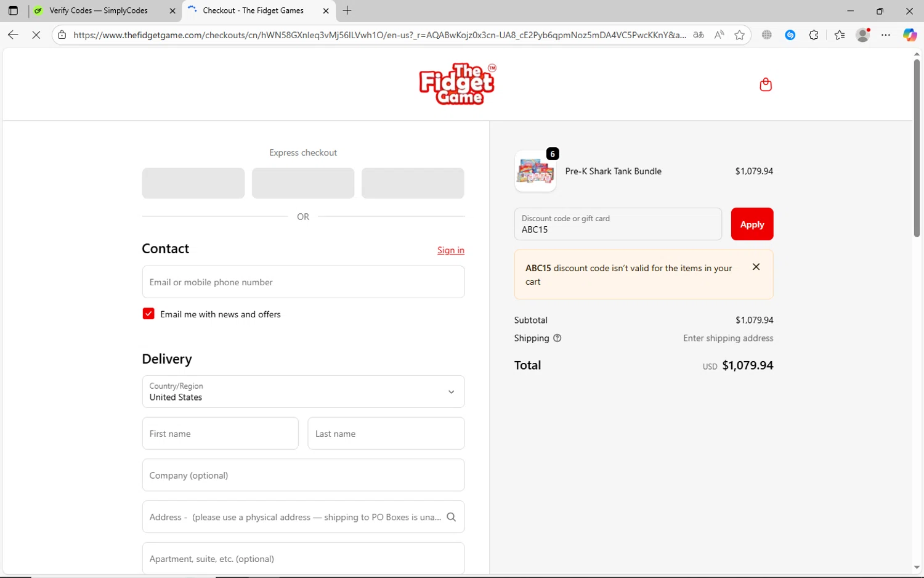Image resolution: width=924 pixels, height=578 pixels.
Task: Click the browser address bar URL
Action: (379, 35)
